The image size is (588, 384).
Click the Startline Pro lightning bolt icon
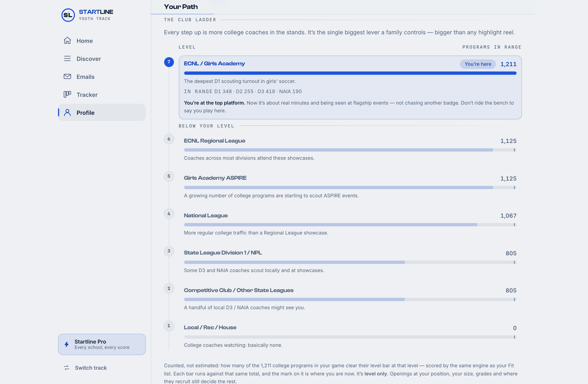tap(67, 344)
